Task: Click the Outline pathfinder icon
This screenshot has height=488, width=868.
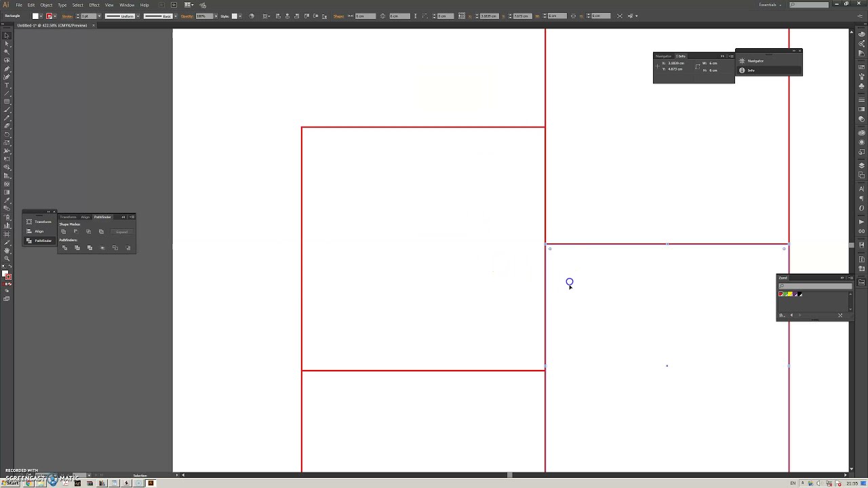Action: tap(115, 248)
